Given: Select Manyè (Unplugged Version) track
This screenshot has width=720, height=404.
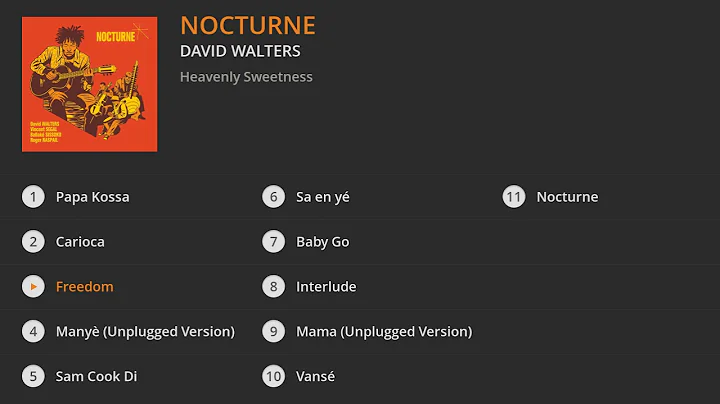Looking at the screenshot, I should pos(145,332).
